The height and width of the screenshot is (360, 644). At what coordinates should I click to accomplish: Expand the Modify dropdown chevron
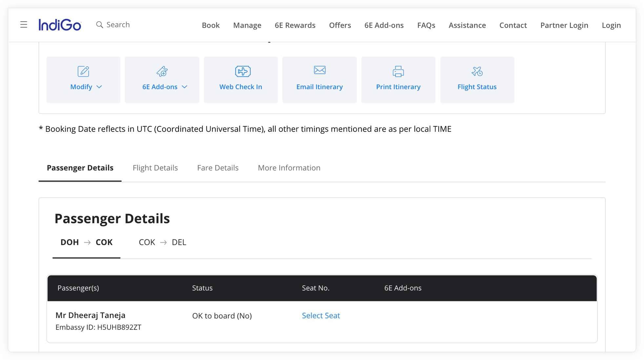(x=99, y=87)
